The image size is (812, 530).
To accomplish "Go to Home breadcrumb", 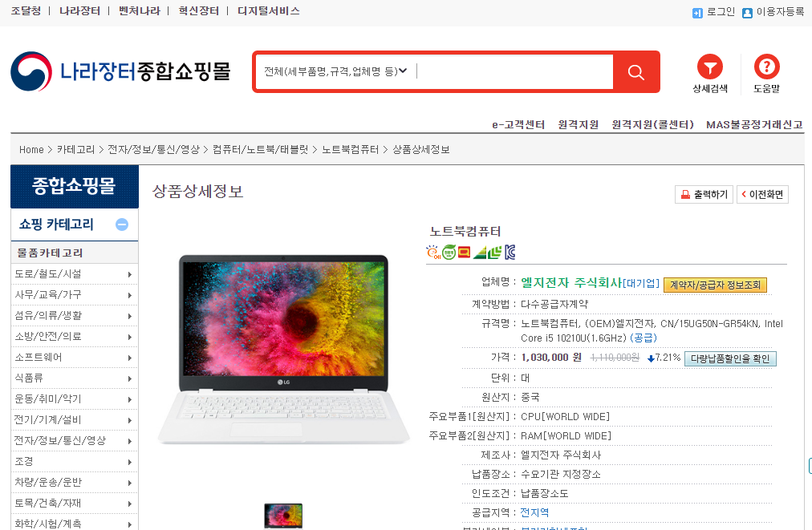I will pos(31,150).
